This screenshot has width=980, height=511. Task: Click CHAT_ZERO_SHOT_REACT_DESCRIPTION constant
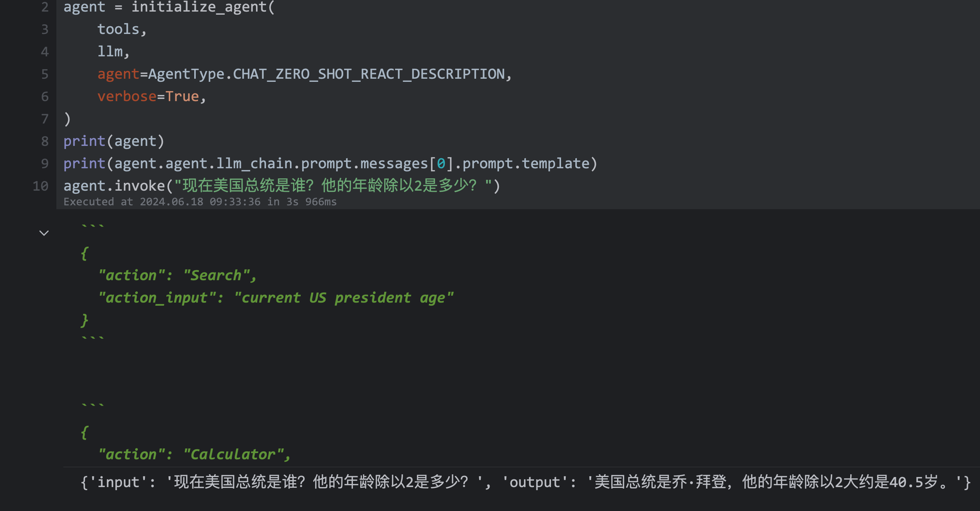(369, 74)
